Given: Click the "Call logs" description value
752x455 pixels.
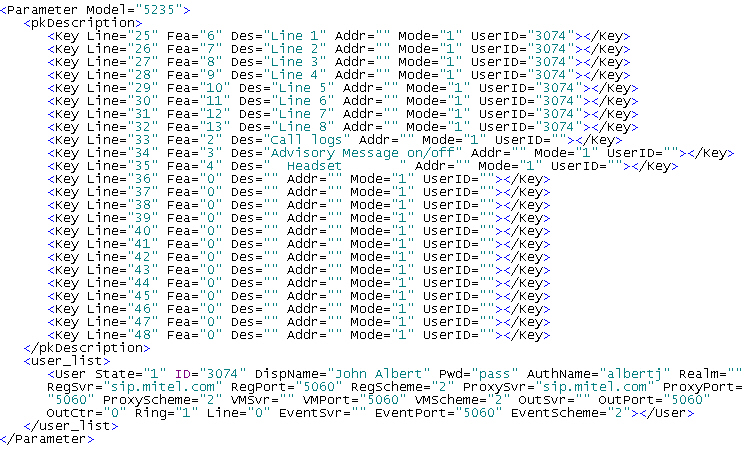Looking at the screenshot, I should 306,140.
